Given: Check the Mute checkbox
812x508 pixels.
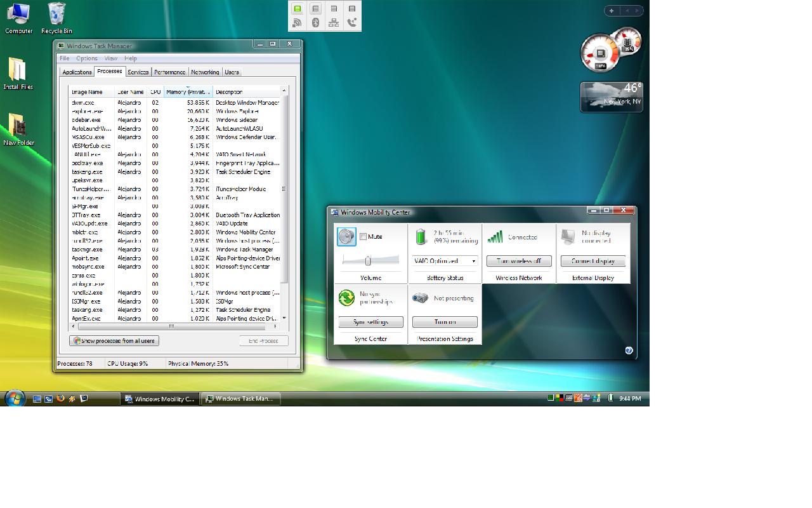Looking at the screenshot, I should point(363,237).
